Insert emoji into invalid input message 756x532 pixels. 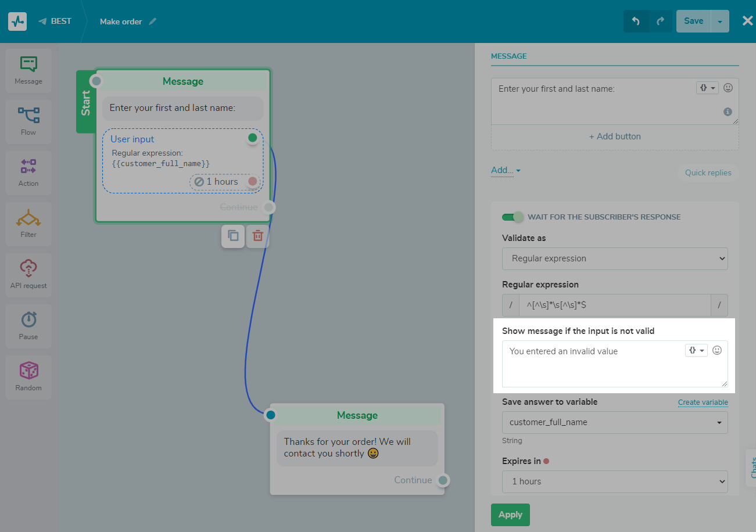(717, 350)
